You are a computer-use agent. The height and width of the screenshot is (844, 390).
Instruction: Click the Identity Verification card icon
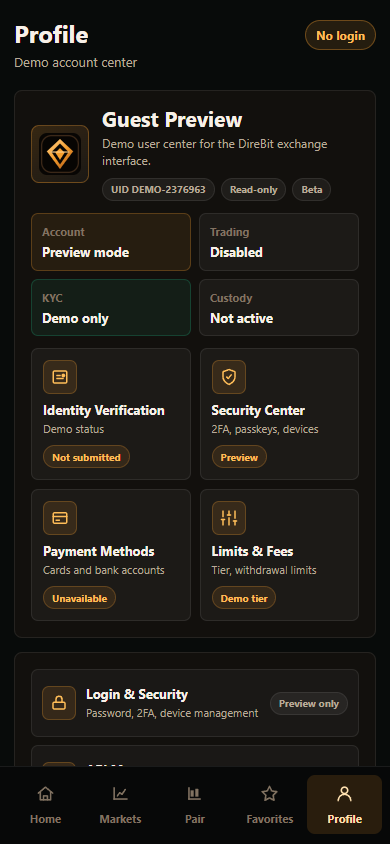coord(60,377)
